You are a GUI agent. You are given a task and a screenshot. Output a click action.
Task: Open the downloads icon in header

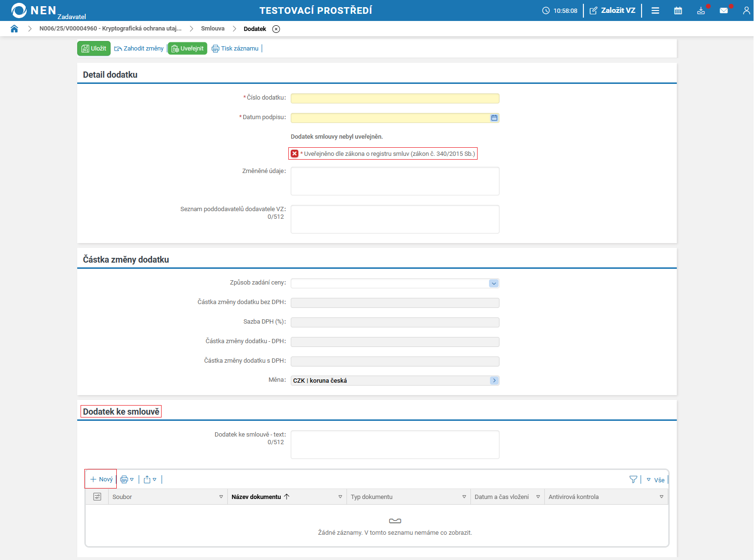coord(701,10)
